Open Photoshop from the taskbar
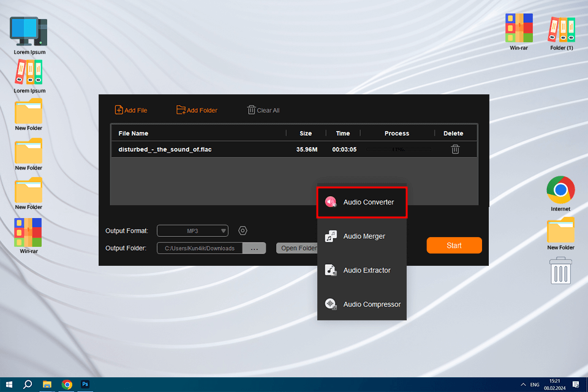 (85, 385)
